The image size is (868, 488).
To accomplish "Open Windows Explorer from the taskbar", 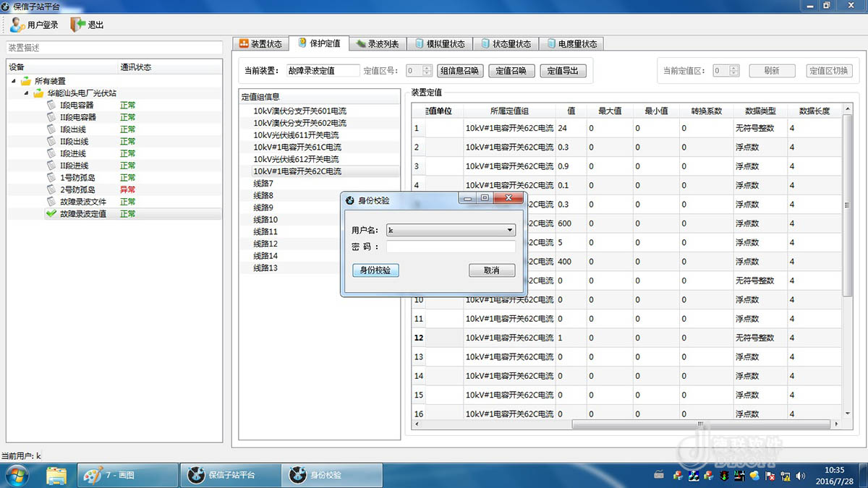I will [x=56, y=475].
